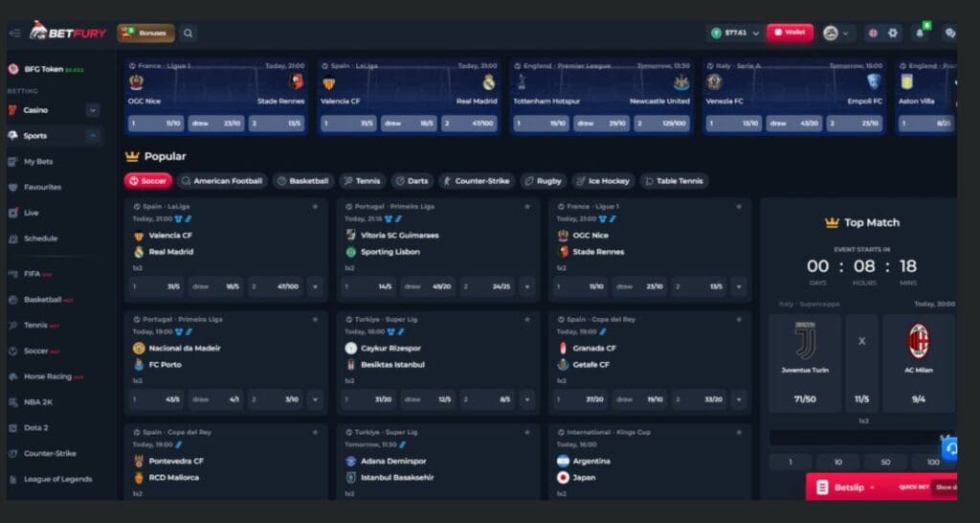Go to Live in the sidebar
The height and width of the screenshot is (523, 980).
[32, 213]
